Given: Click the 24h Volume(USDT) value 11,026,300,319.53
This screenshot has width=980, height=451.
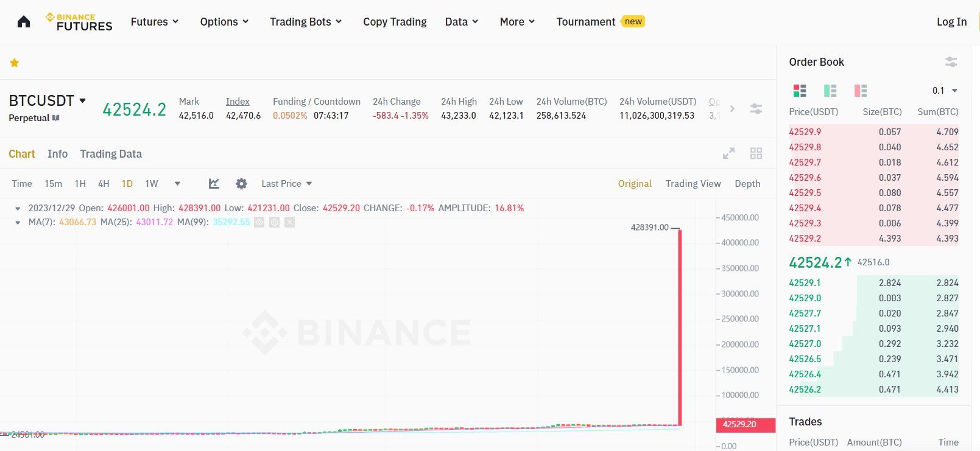Looking at the screenshot, I should click(x=657, y=116).
